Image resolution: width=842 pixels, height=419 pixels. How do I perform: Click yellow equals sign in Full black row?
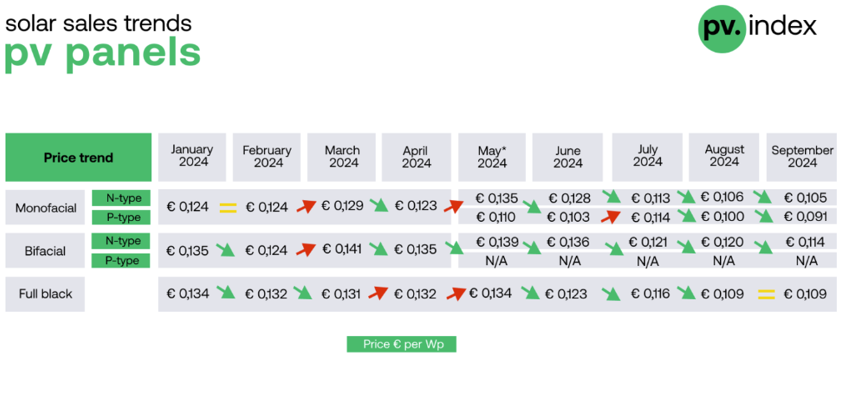[x=766, y=294]
